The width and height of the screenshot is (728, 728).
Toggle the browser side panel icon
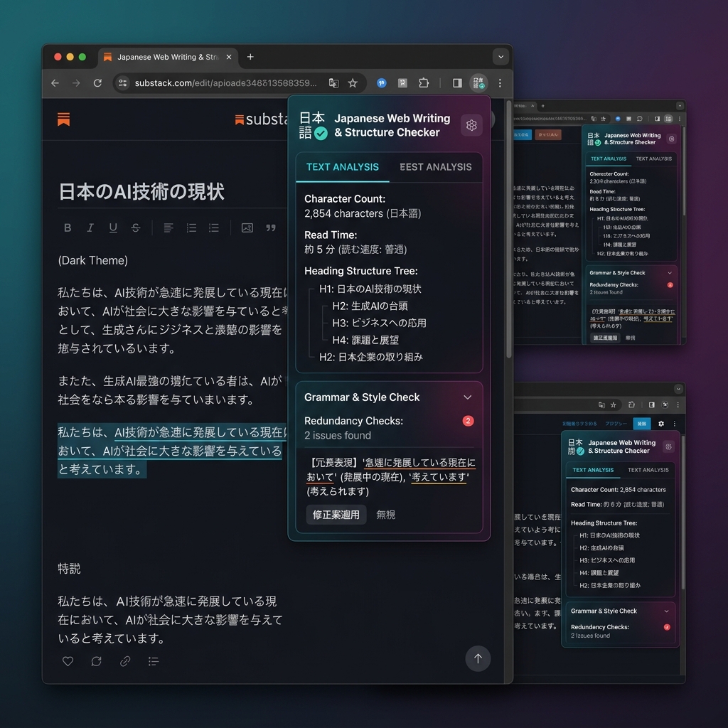click(457, 83)
